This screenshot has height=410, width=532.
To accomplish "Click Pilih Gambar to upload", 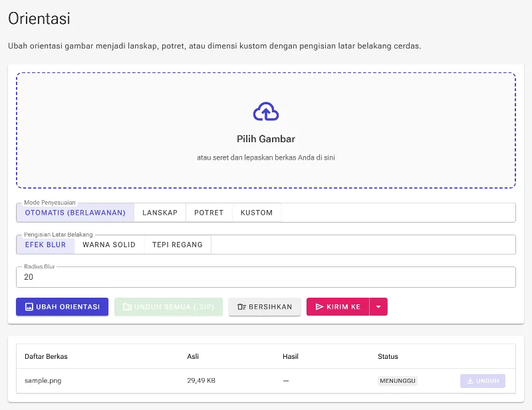I will click(266, 139).
